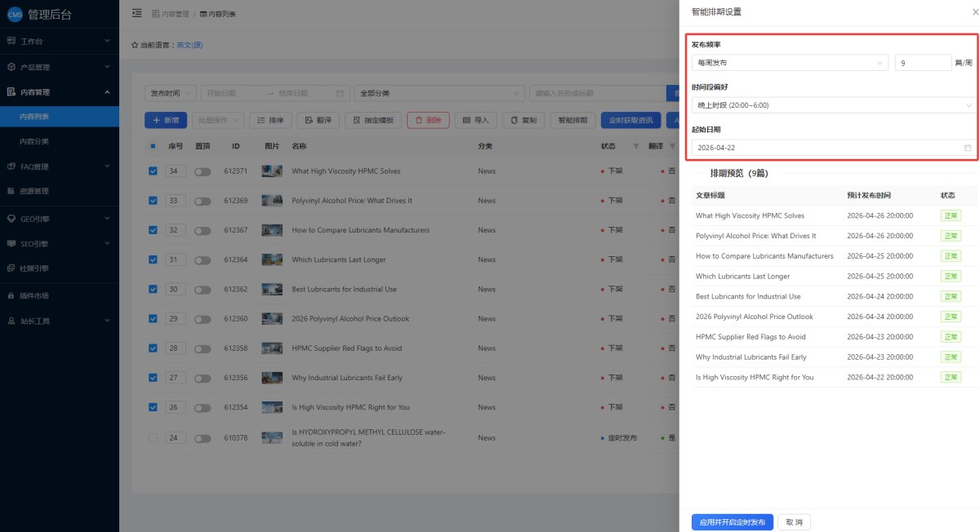The width and height of the screenshot is (980, 532).
Task: Open the 发布频率 dropdown
Action: (x=789, y=63)
